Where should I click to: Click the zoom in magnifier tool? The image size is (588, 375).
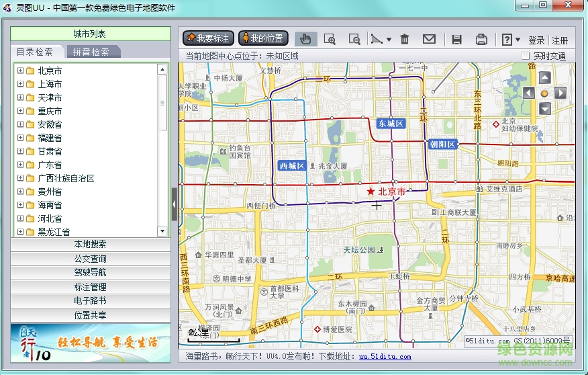(x=330, y=39)
